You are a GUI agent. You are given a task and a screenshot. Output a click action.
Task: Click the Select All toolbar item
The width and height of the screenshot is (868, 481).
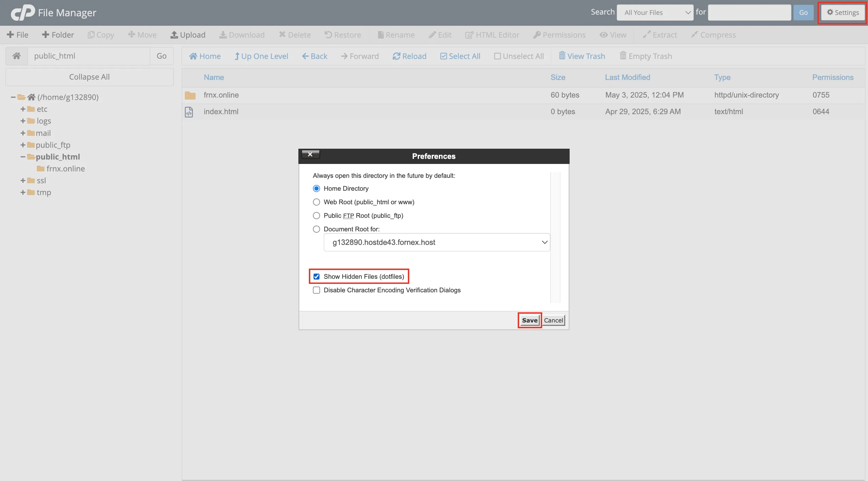click(x=460, y=56)
